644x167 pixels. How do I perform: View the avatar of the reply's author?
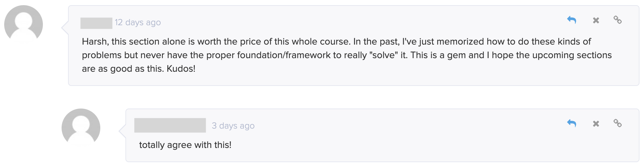(x=81, y=128)
